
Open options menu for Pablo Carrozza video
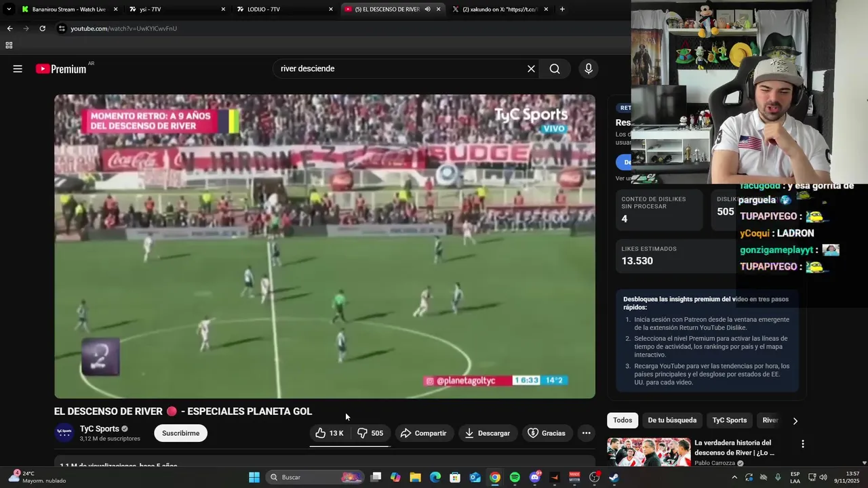tap(803, 444)
